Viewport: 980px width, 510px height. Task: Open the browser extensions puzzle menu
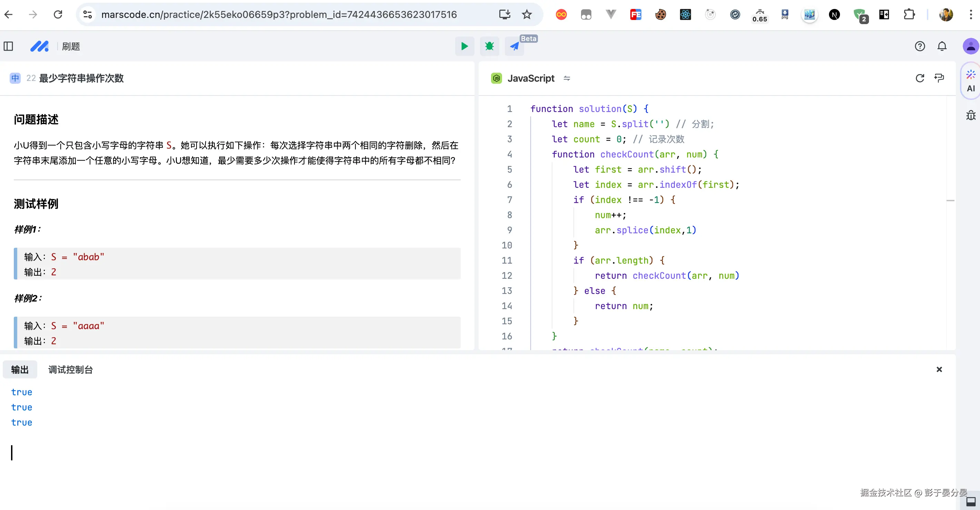909,14
